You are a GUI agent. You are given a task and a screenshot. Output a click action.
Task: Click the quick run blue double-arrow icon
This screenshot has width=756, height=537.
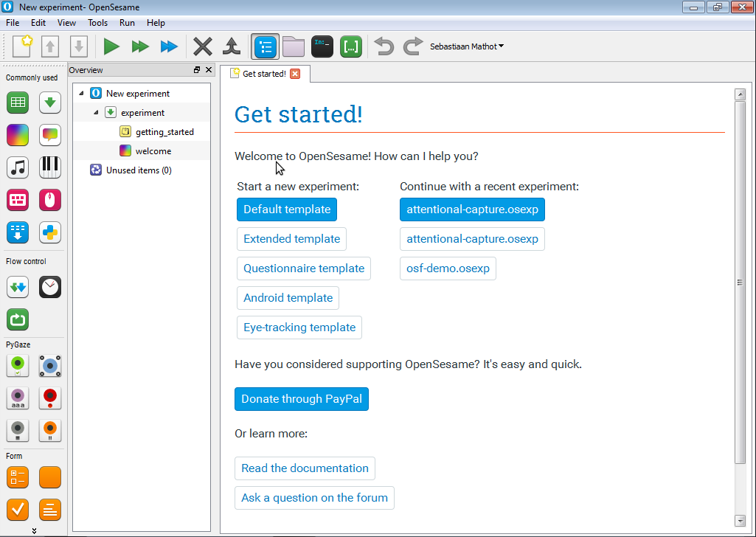point(169,46)
